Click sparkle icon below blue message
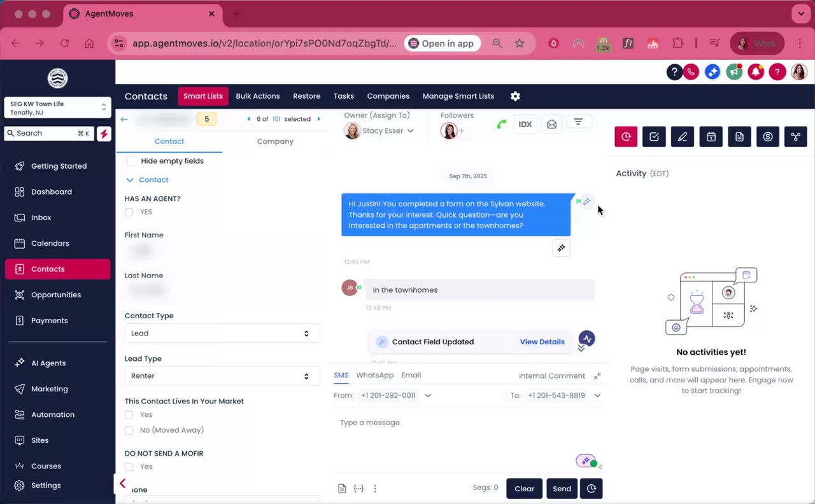Viewport: 815px width, 504px height. coord(561,248)
